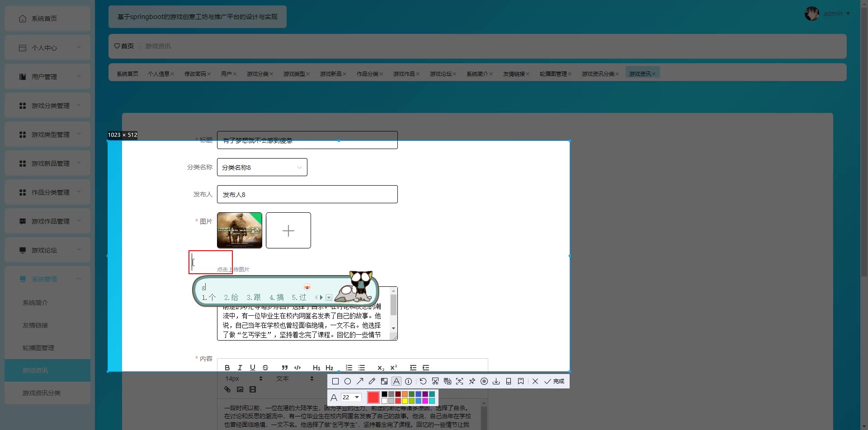Open the 轮播图管理 sidebar item

38,348
